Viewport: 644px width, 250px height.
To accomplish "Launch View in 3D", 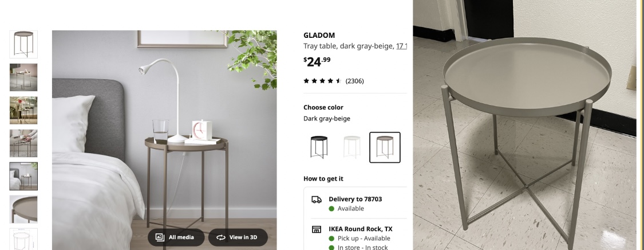I will click(238, 237).
